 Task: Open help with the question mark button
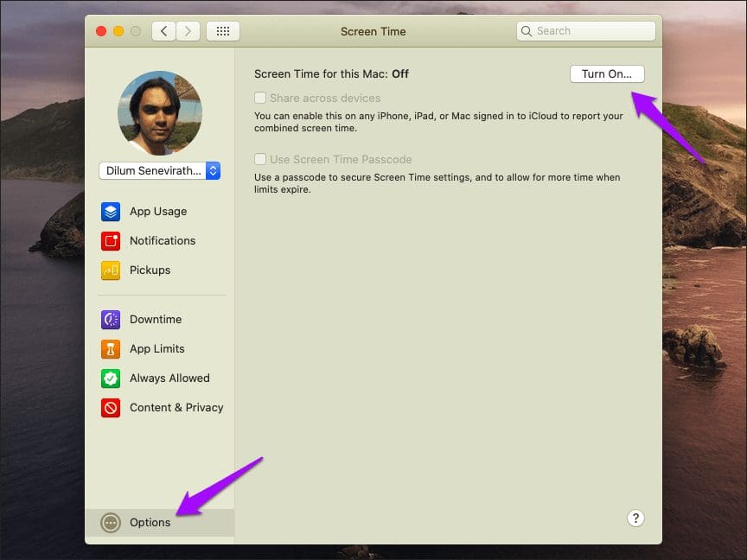tap(635, 519)
